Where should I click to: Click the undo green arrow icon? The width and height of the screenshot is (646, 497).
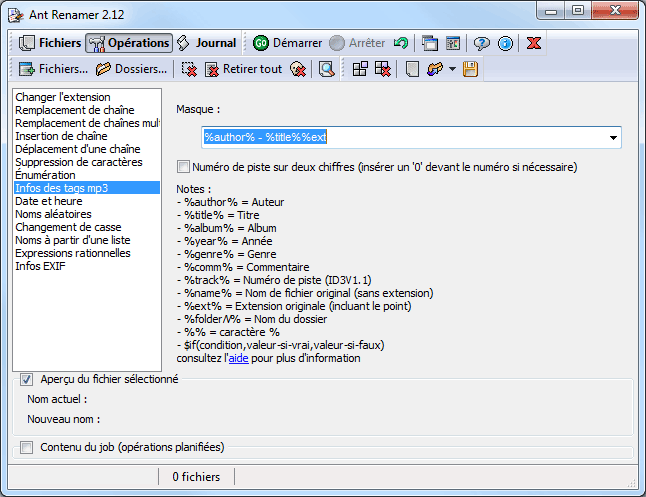[x=401, y=43]
